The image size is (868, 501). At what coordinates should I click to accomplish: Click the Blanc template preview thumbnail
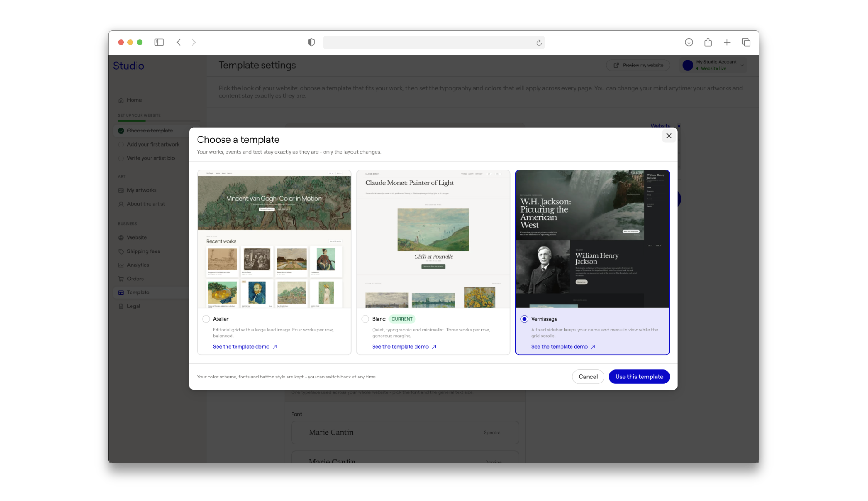coord(434,239)
